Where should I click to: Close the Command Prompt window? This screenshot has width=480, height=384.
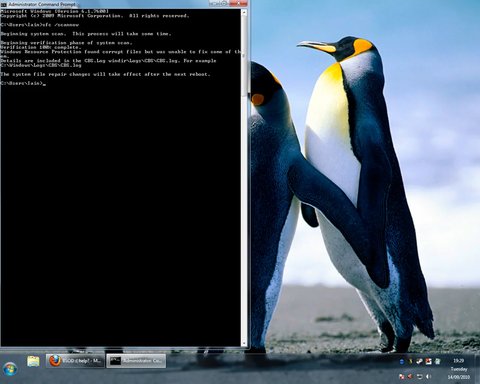[x=238, y=3]
